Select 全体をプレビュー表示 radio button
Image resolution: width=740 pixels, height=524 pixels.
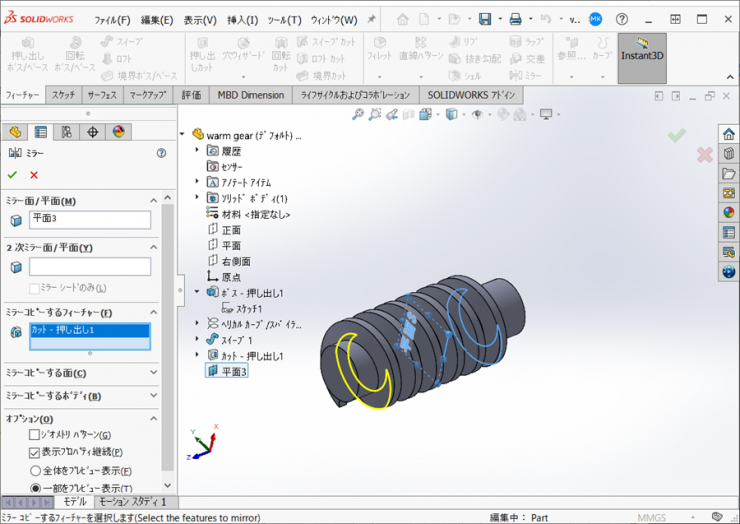35,470
